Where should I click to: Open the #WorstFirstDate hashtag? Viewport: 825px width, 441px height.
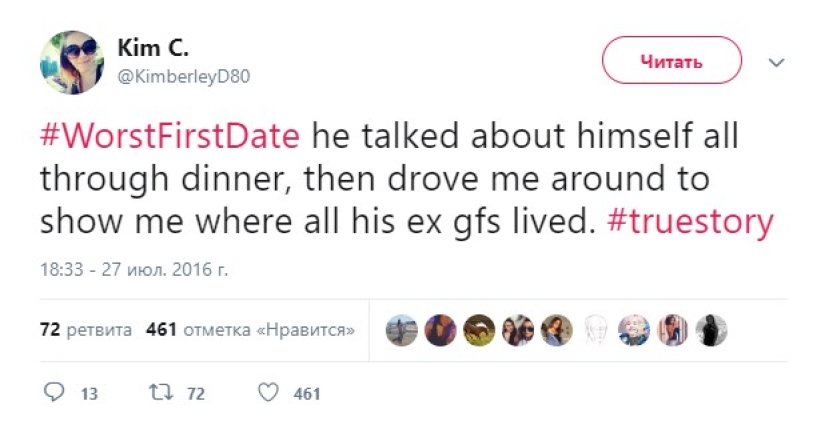[169, 136]
